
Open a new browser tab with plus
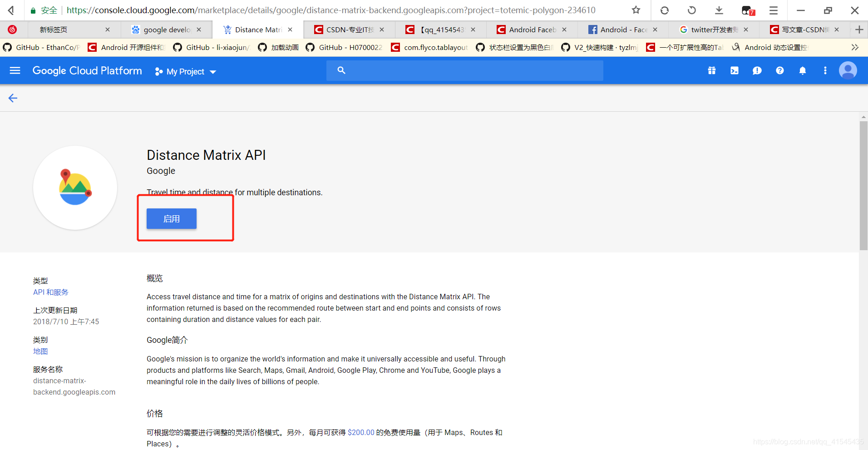859,30
